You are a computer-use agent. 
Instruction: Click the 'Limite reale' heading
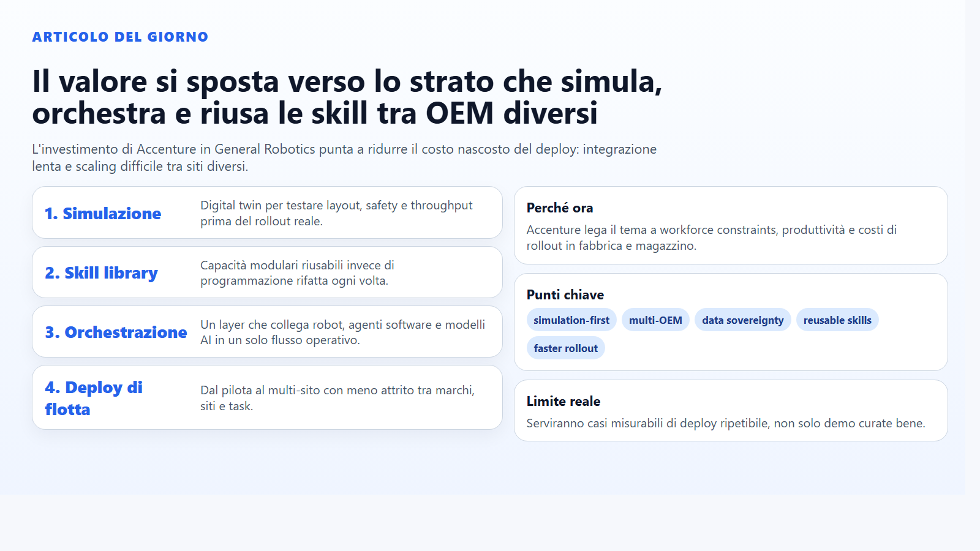tap(563, 401)
